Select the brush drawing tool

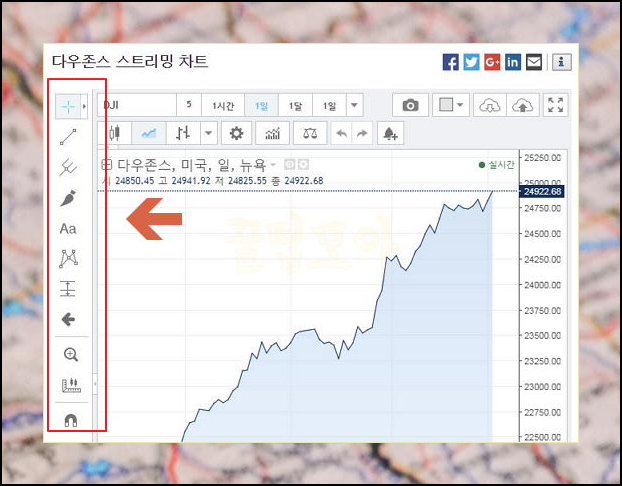pos(68,198)
